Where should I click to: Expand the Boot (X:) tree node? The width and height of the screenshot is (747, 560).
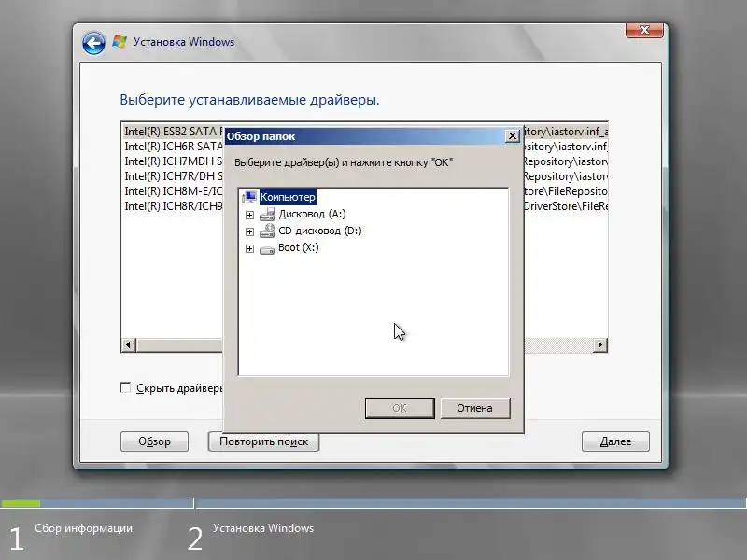[x=249, y=248]
